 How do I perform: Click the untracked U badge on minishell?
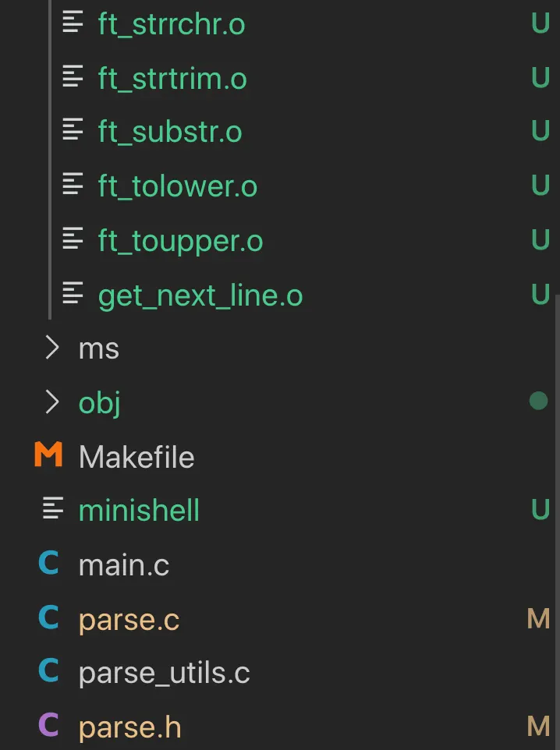click(540, 510)
